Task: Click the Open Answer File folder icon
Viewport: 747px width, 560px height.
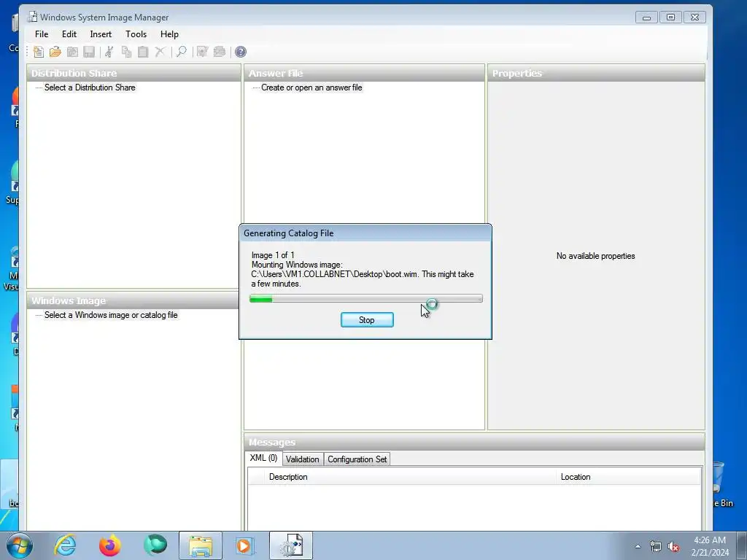Action: coord(55,52)
